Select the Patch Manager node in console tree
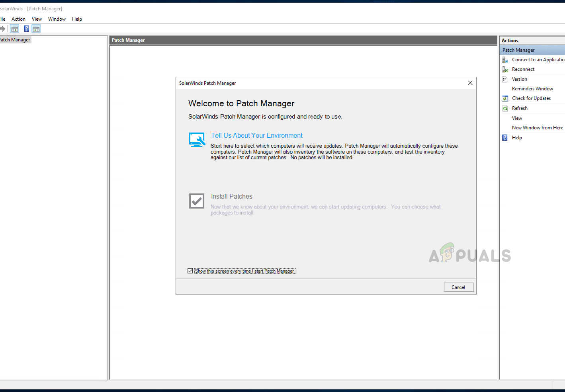The width and height of the screenshot is (565, 392). click(x=15, y=40)
